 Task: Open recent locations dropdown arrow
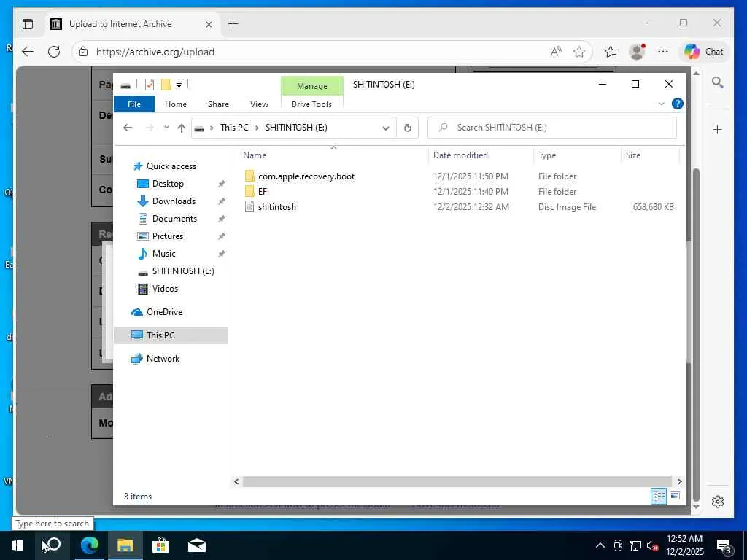(166, 128)
